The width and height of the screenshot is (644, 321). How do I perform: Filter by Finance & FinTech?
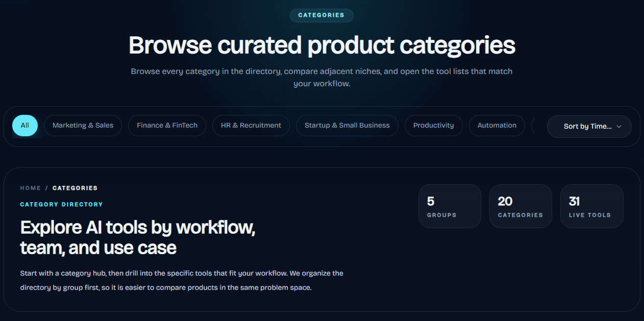coord(167,126)
